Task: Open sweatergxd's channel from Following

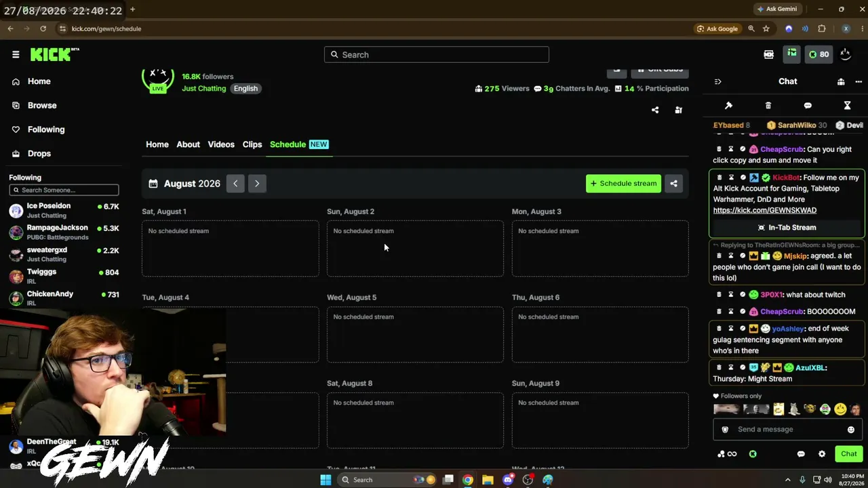Action: coord(64,254)
